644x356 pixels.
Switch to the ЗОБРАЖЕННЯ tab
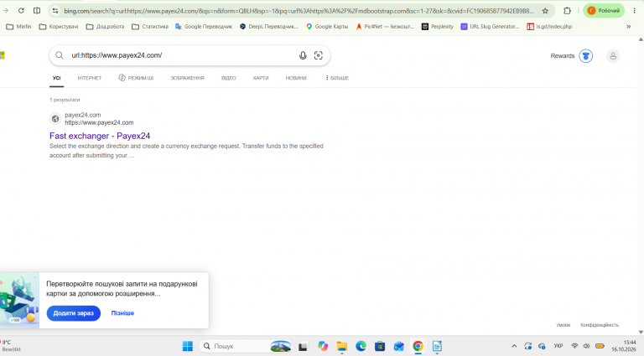tap(187, 78)
